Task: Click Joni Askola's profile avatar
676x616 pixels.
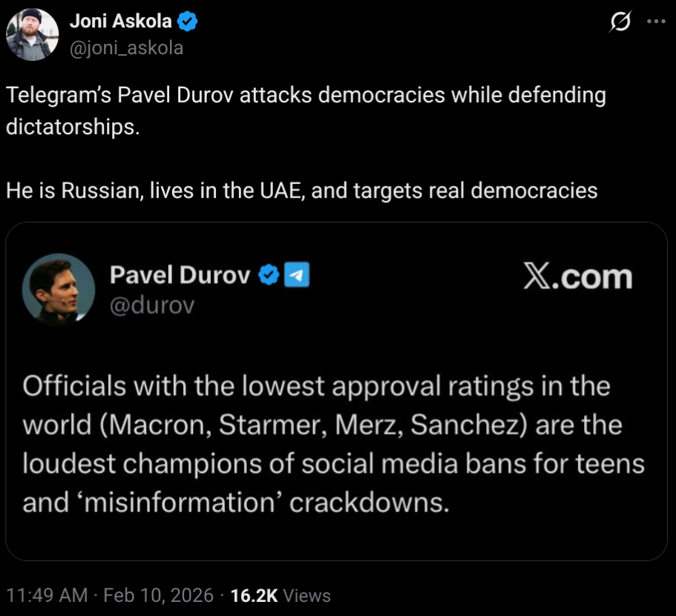Action: 32,34
